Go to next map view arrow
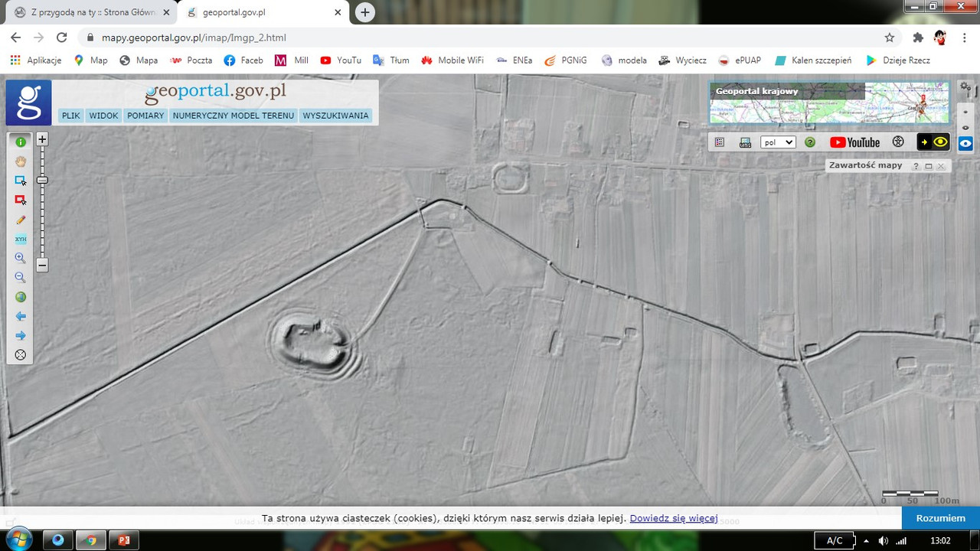The width and height of the screenshot is (980, 551). tap(21, 336)
